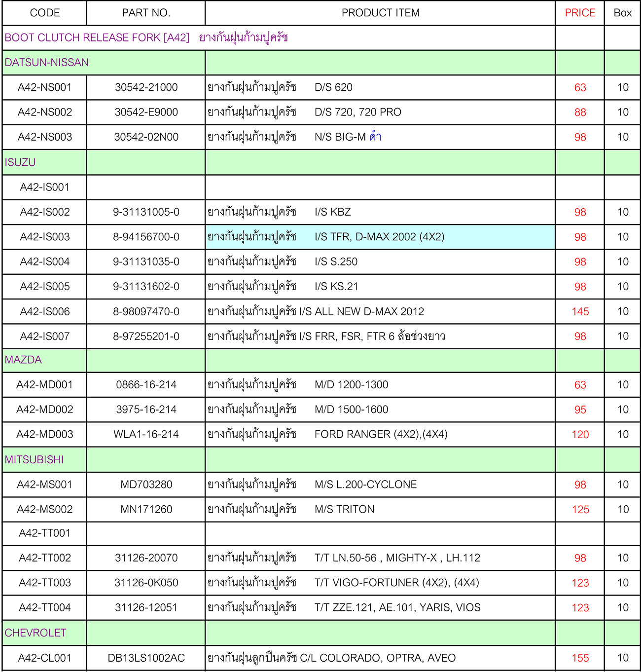The width and height of the screenshot is (641, 672).
Task: Click the CODE column header
Action: pos(45,13)
